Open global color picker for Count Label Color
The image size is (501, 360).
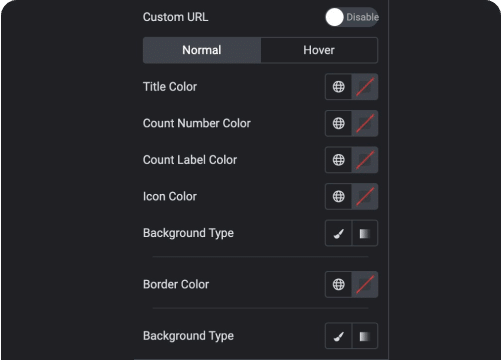pos(338,160)
